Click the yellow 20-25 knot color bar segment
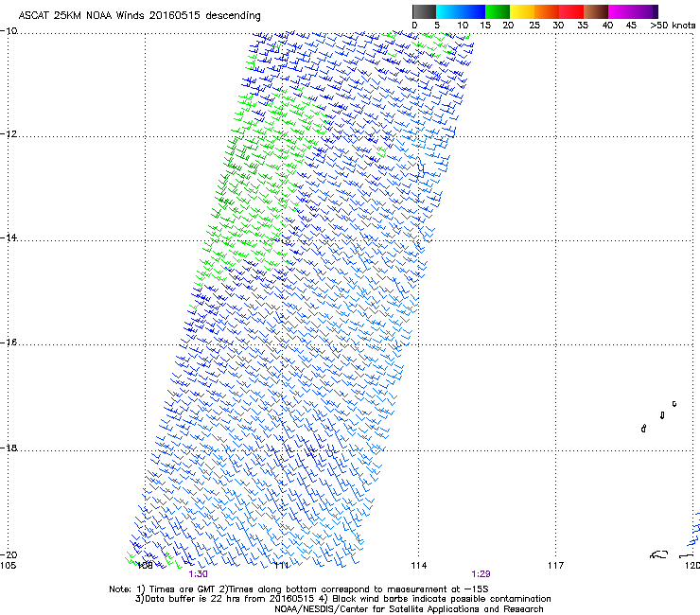 [x=522, y=11]
